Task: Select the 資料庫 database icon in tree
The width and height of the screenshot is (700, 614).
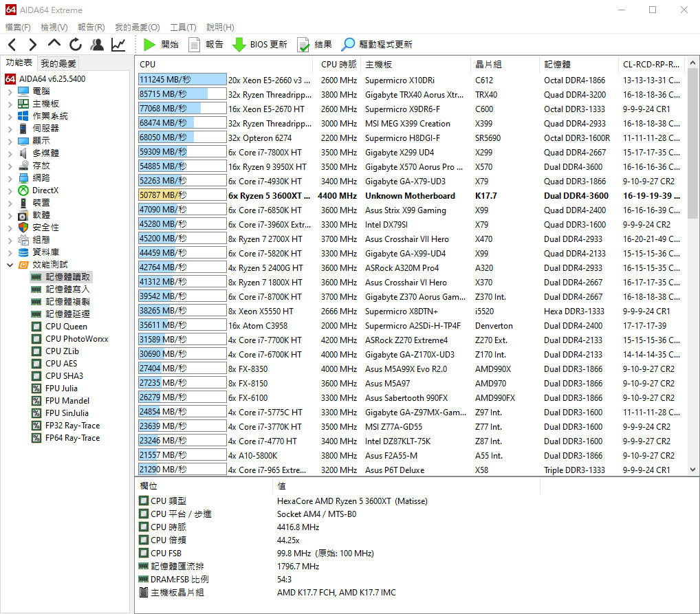Action: (23, 252)
